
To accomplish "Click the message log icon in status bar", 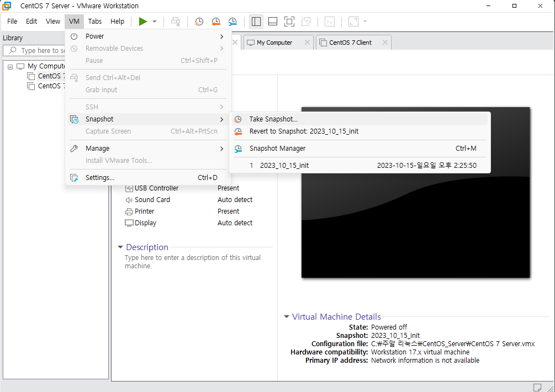I will tap(537, 388).
